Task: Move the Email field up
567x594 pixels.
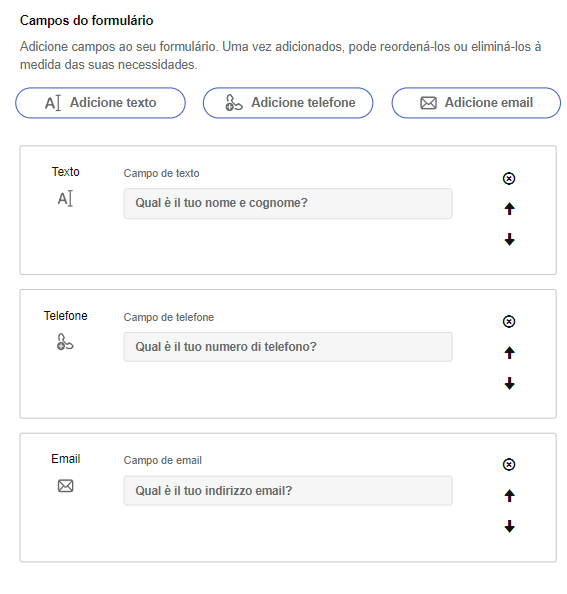Action: coord(509,496)
